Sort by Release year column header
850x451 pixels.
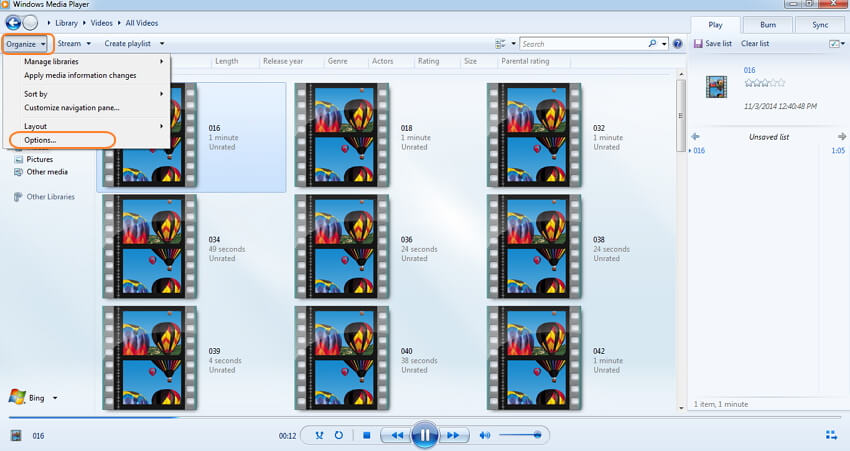click(283, 61)
